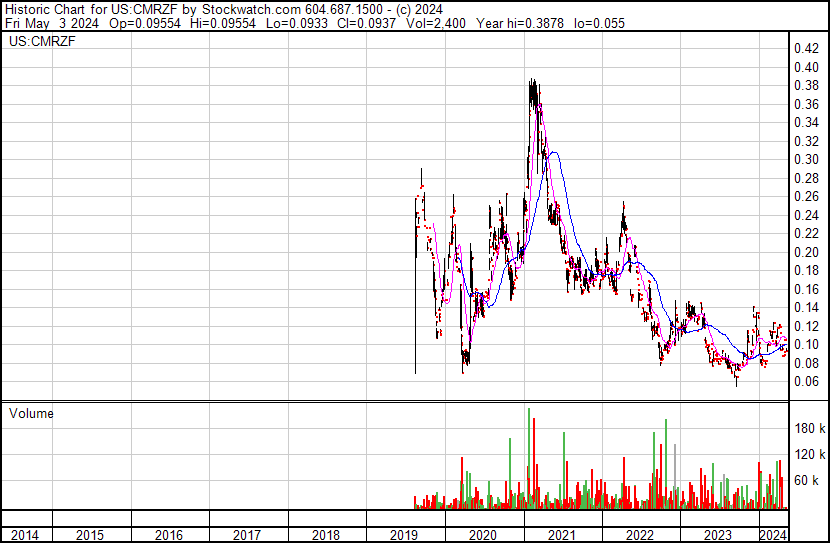This screenshot has width=830, height=543.
Task: Click the 0.42 price axis label
Action: point(806,49)
